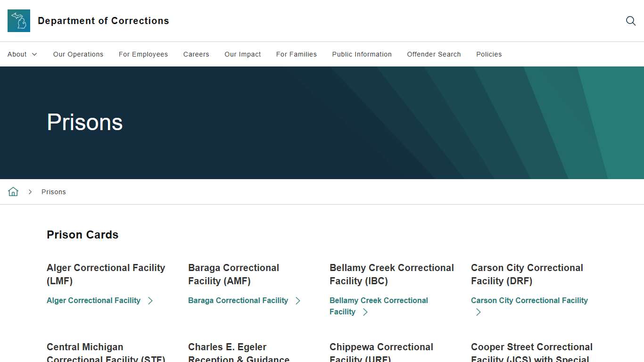This screenshot has height=362, width=644.
Task: Click arrow icon after Bellamy Creek Correctional Facility
Action: click(x=365, y=312)
